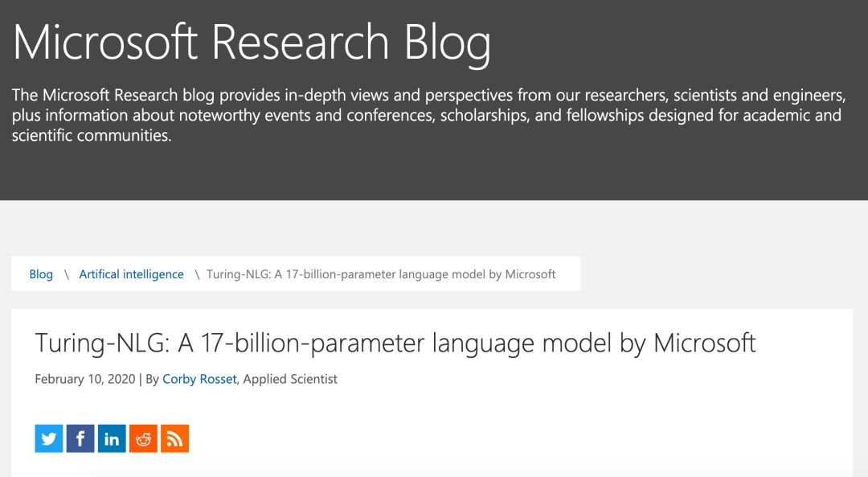The height and width of the screenshot is (477, 868).
Task: Click the February 10, 2020 publish date
Action: pyautogui.click(x=84, y=379)
